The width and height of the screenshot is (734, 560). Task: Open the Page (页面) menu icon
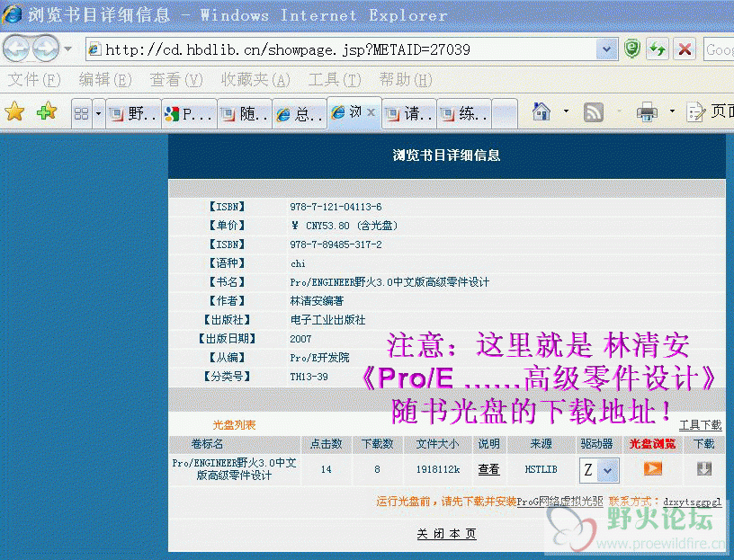696,111
